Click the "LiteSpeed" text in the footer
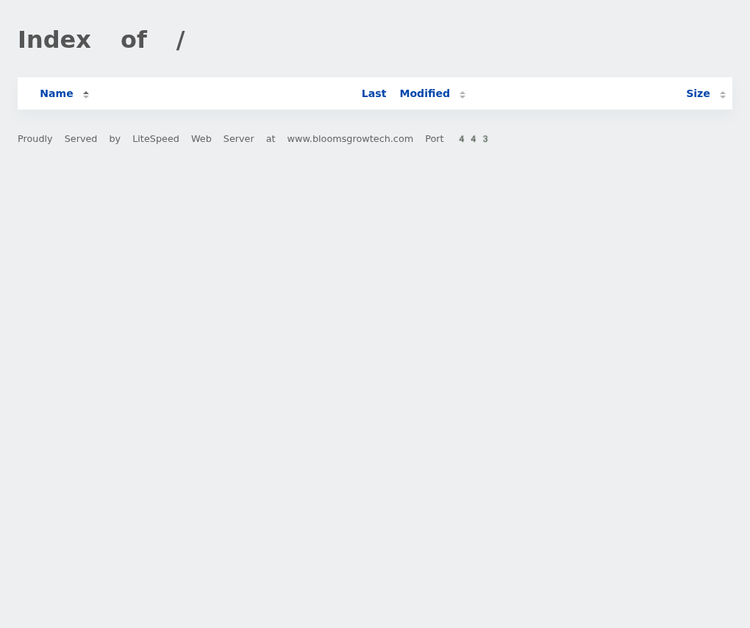Image resolution: width=750 pixels, height=628 pixels. point(156,139)
